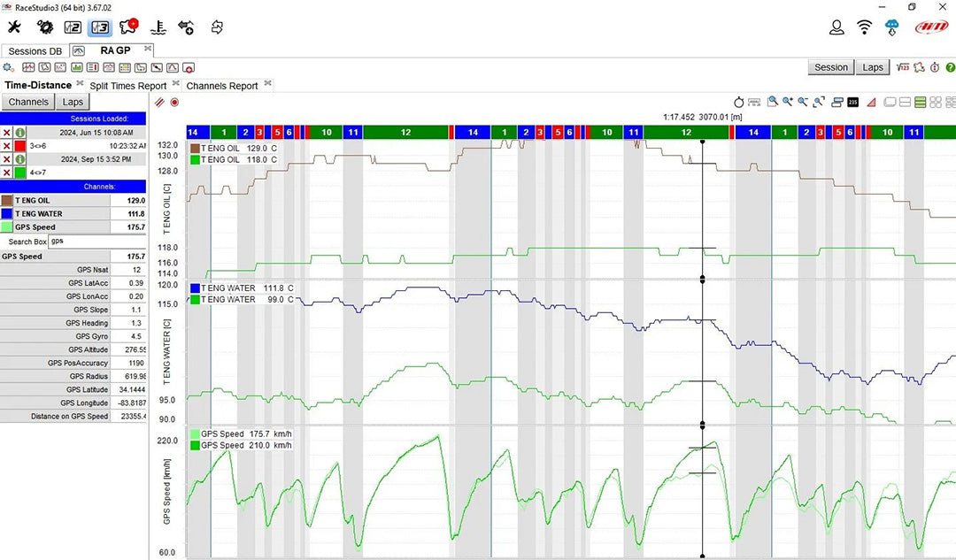956x560 pixels.
Task: Open the red track editor icon
Action: [920, 67]
